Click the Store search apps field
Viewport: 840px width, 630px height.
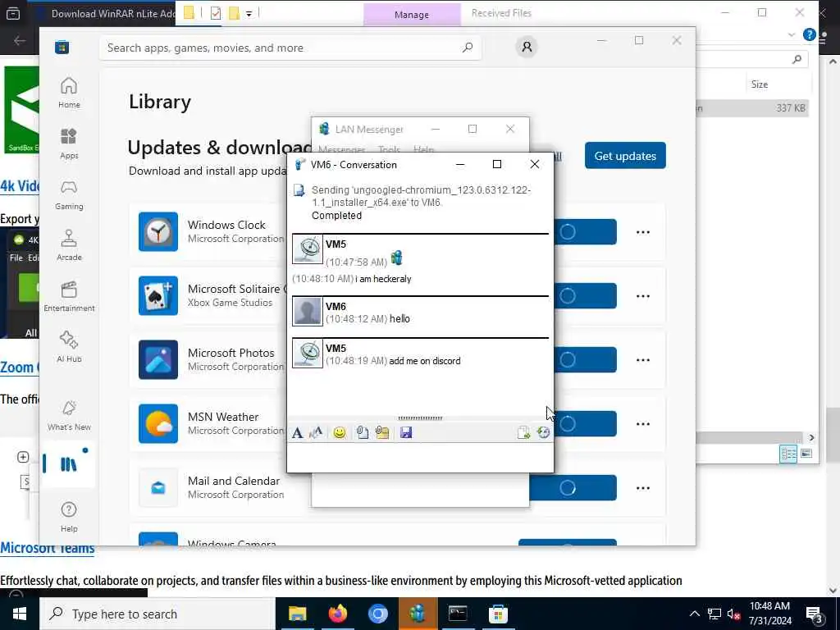(x=290, y=48)
